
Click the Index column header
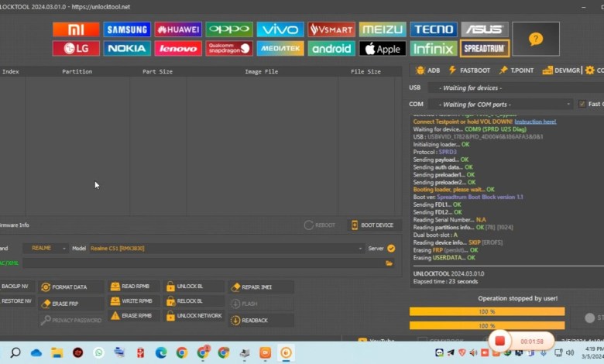[x=10, y=71]
